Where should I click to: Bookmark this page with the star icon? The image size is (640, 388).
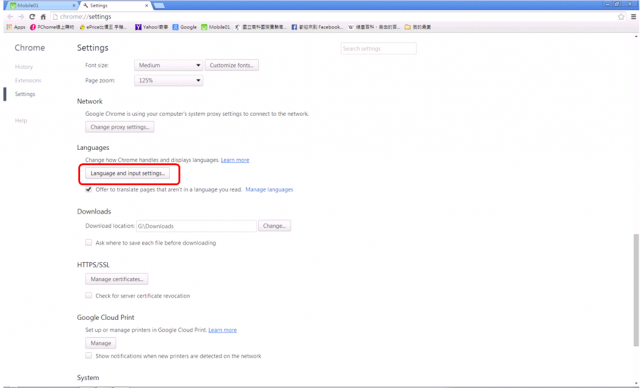[x=621, y=17]
